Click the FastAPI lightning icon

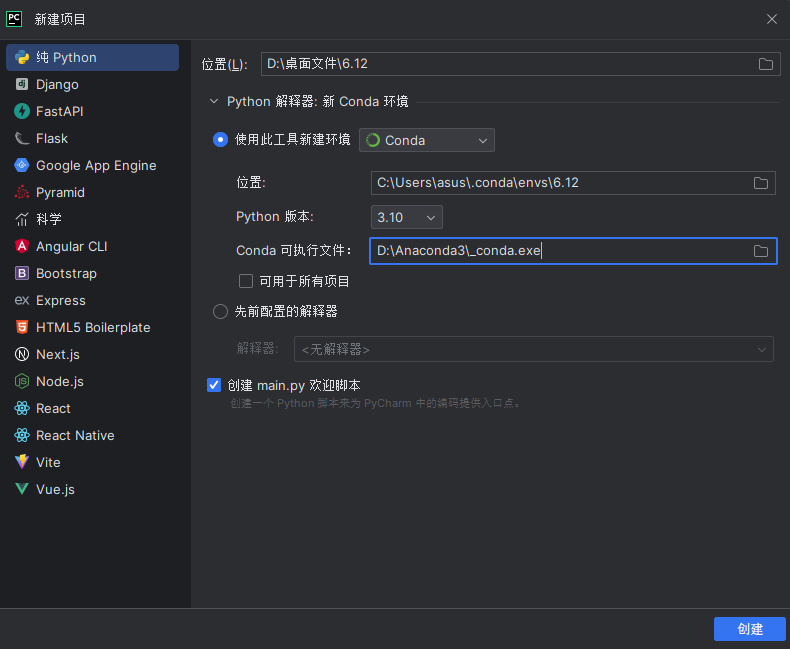click(22, 111)
